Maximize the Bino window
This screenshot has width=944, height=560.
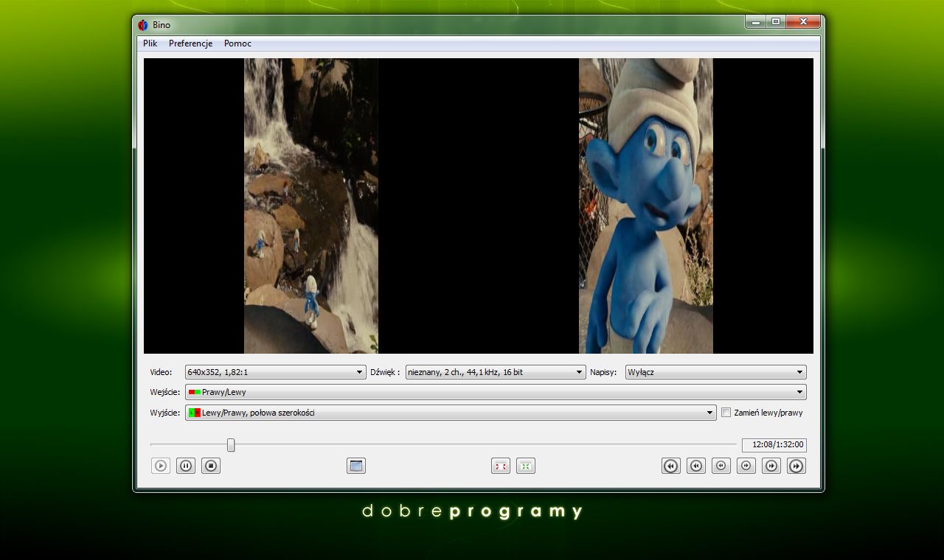(776, 22)
